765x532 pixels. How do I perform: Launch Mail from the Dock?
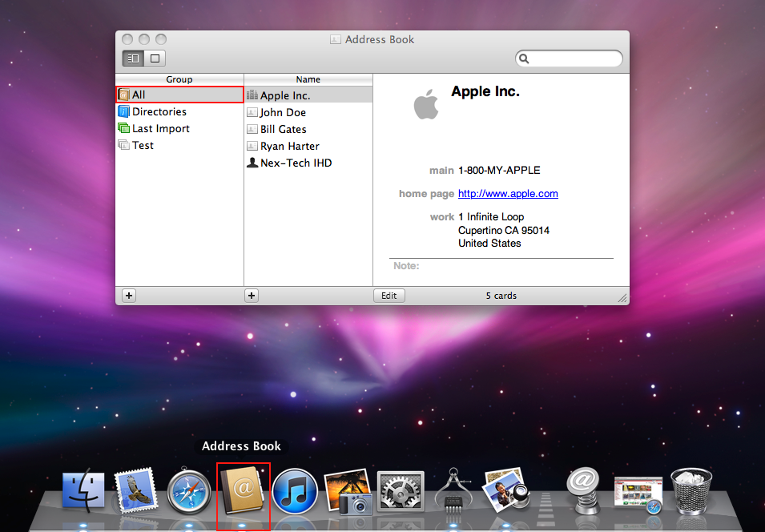point(137,490)
